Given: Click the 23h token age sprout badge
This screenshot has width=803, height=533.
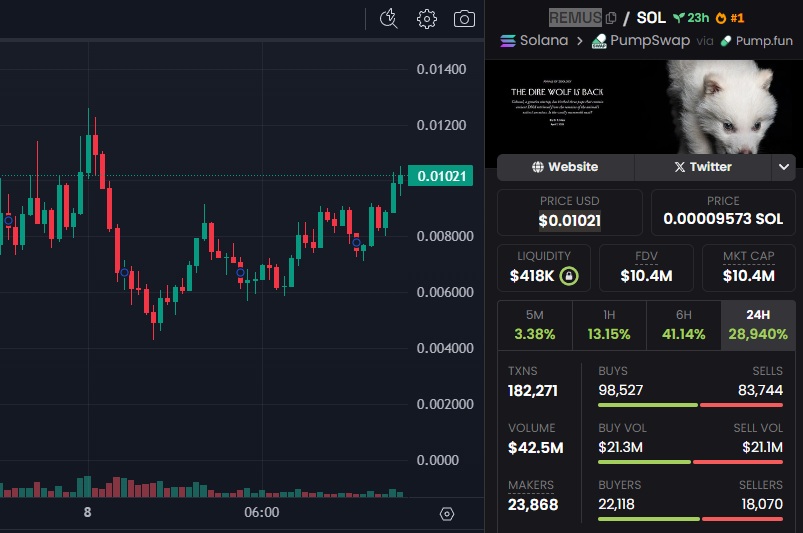Looking at the screenshot, I should [x=691, y=18].
